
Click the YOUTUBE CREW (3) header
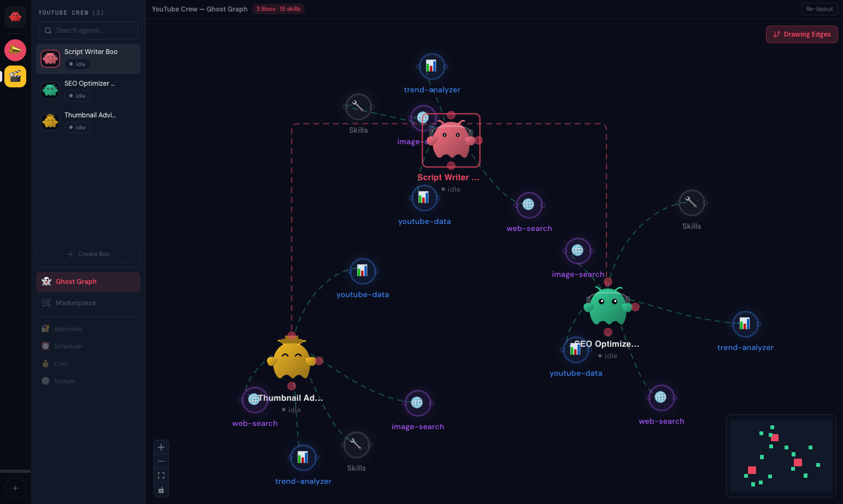pyautogui.click(x=71, y=13)
